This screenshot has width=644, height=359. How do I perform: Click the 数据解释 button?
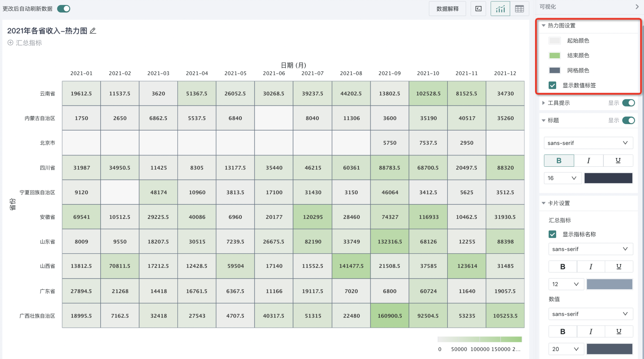pyautogui.click(x=447, y=9)
